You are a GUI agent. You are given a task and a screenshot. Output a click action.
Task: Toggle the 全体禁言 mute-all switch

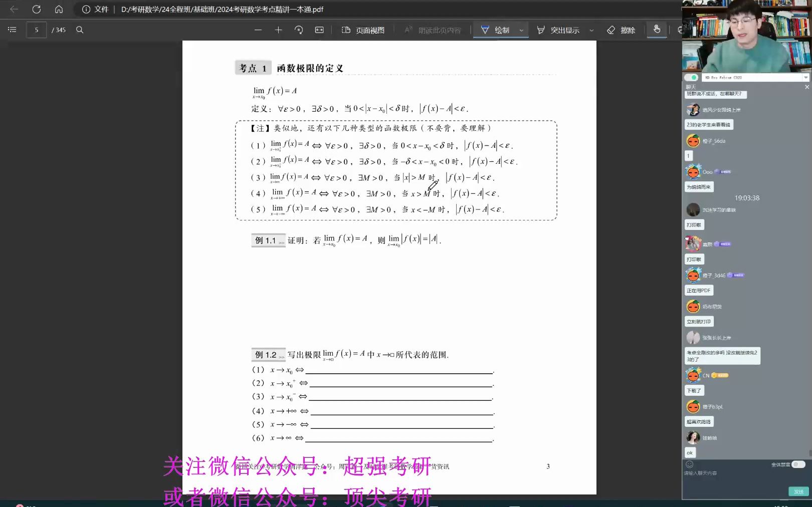tap(798, 464)
